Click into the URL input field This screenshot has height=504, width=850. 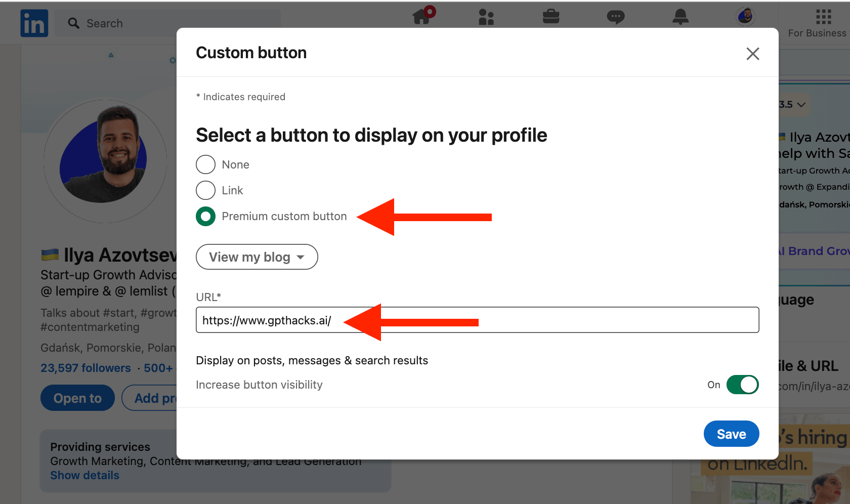[x=478, y=320]
